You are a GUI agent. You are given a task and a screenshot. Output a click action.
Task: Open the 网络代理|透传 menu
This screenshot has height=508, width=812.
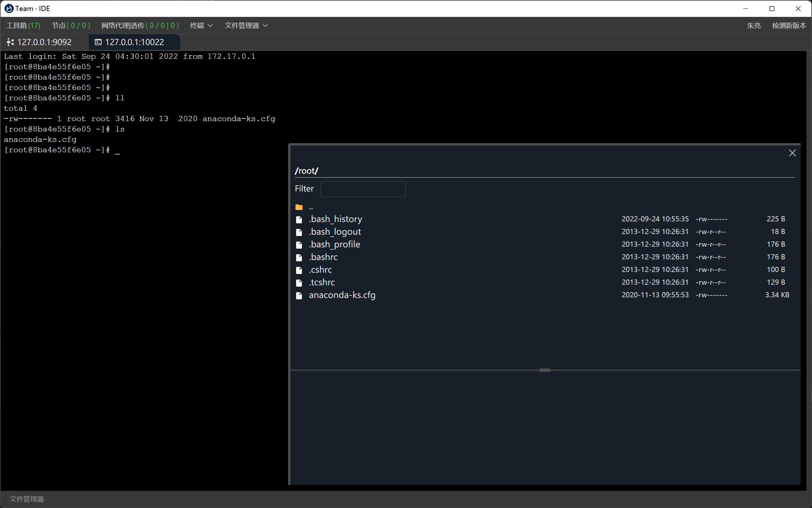[140, 26]
